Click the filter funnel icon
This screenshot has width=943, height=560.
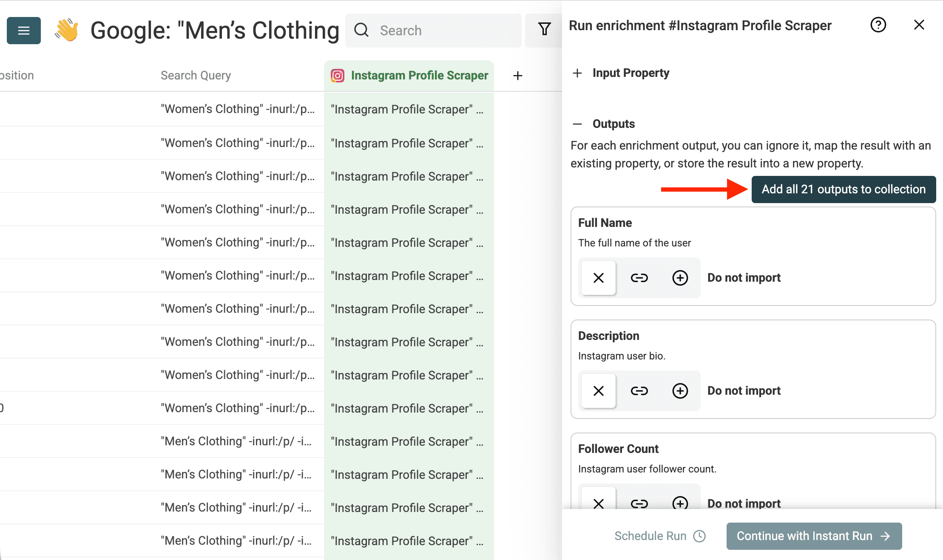point(544,30)
